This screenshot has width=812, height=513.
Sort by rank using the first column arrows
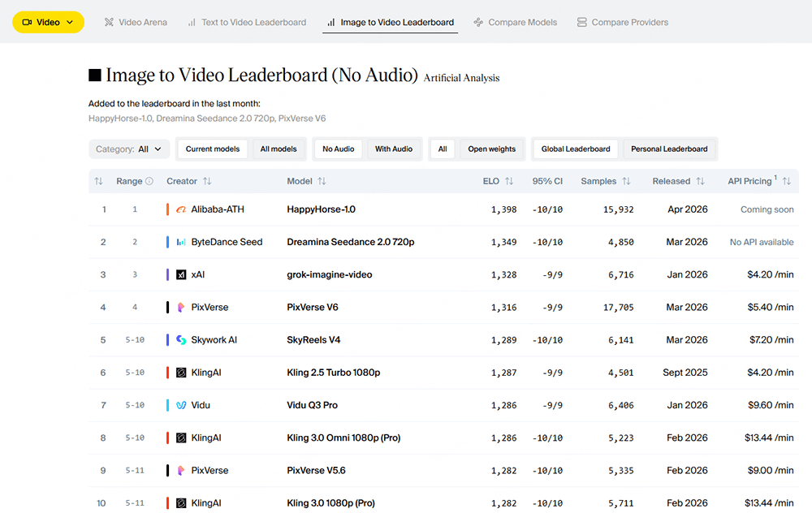(98, 181)
